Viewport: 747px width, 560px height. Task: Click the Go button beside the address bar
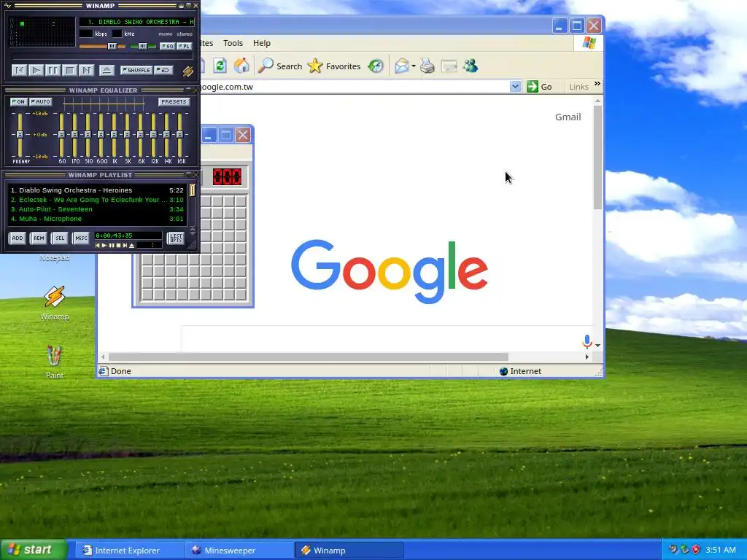tap(539, 87)
